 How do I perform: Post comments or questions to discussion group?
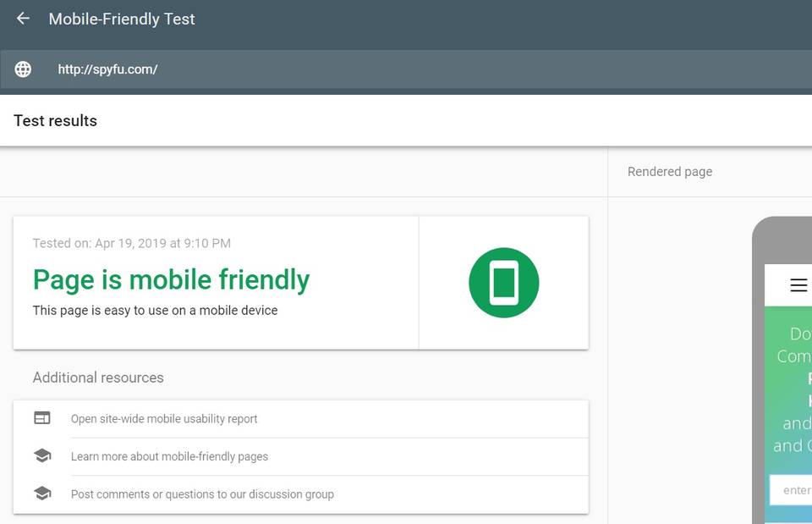[300, 494]
